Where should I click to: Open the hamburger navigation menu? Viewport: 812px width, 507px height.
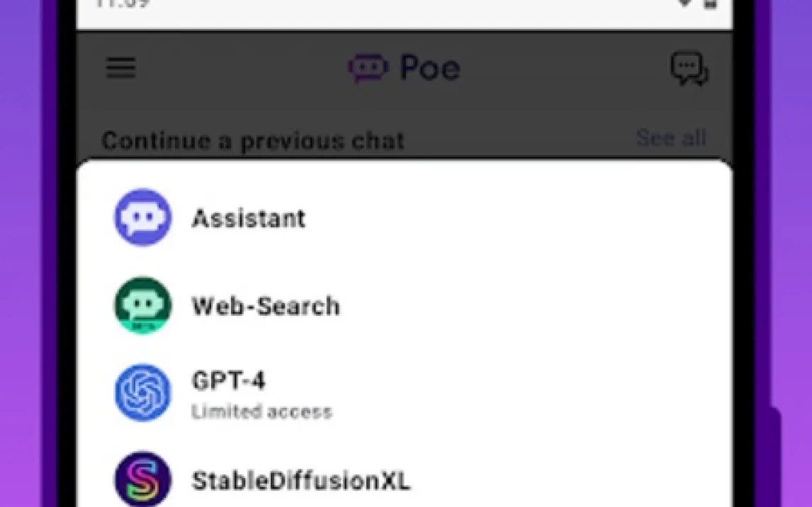(121, 68)
